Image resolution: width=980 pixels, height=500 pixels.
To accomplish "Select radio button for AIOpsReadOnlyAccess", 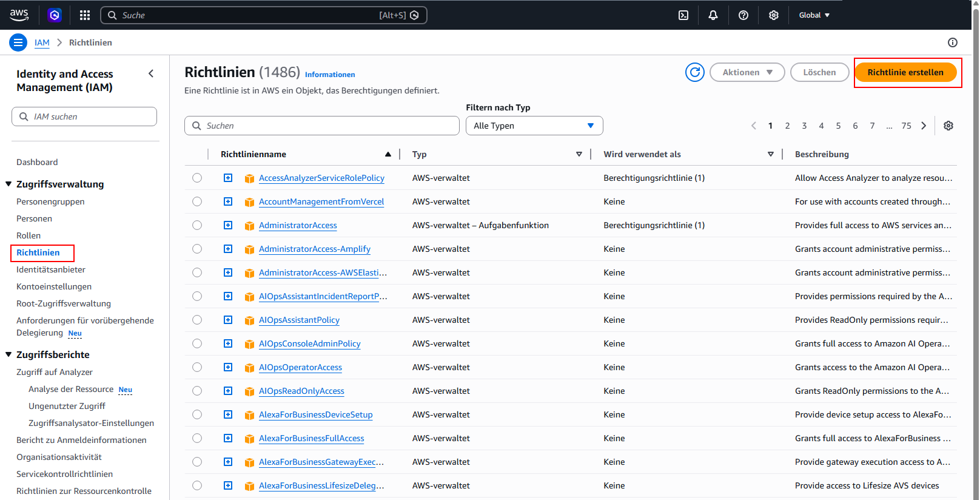I will click(197, 391).
